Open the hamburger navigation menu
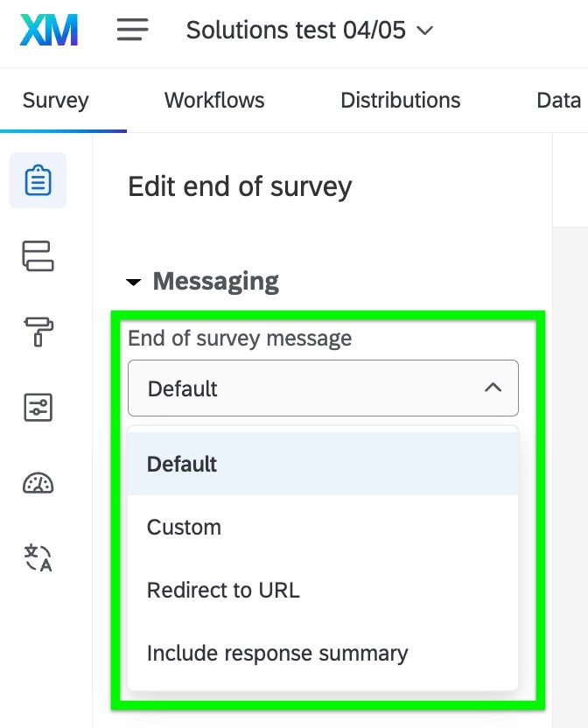 click(x=132, y=31)
